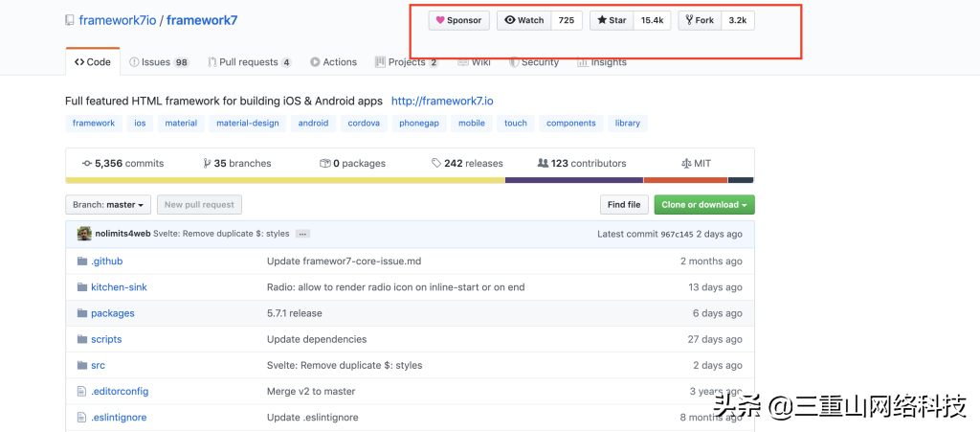Click the orange-red language bar segment
This screenshot has height=432, width=980.
(685, 181)
